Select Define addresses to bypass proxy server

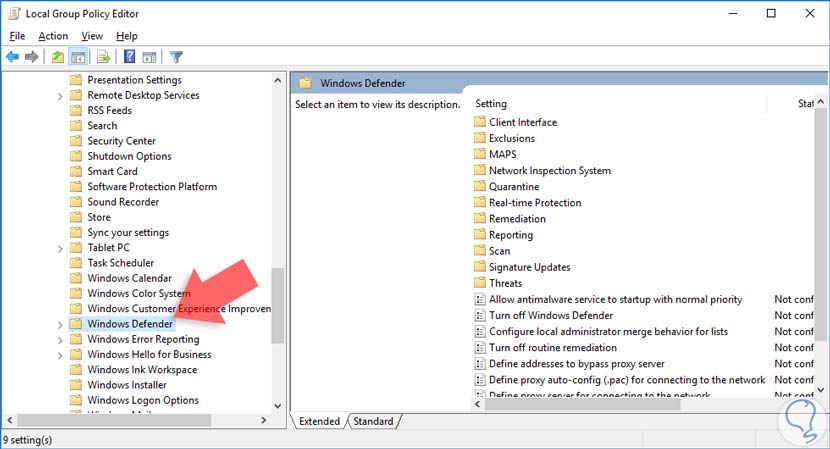pos(576,364)
